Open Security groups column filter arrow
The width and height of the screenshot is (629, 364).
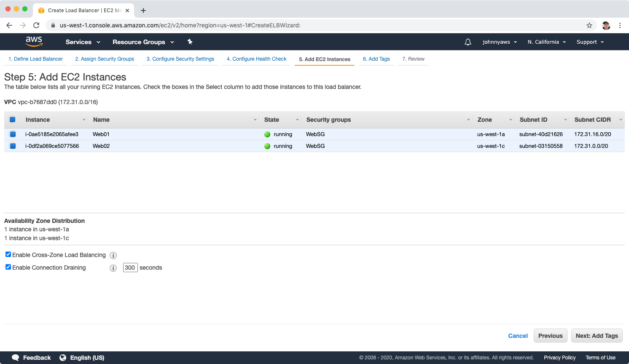pyautogui.click(x=468, y=120)
